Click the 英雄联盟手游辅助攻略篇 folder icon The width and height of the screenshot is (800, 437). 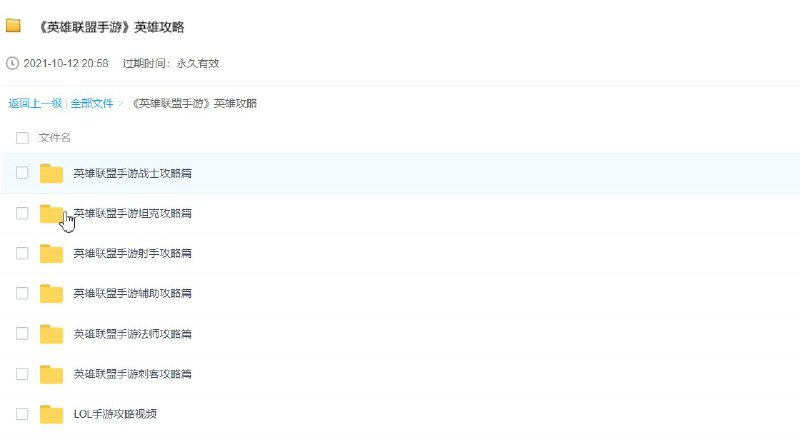[51, 294]
